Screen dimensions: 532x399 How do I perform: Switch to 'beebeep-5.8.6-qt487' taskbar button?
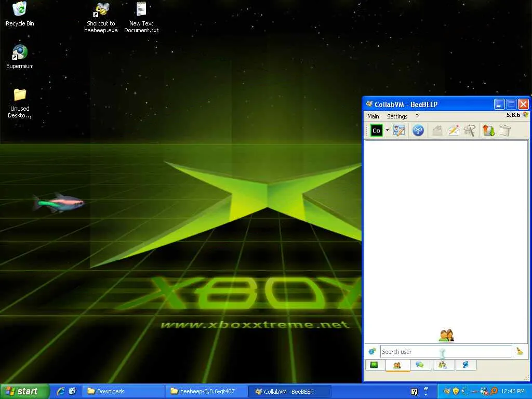click(207, 391)
